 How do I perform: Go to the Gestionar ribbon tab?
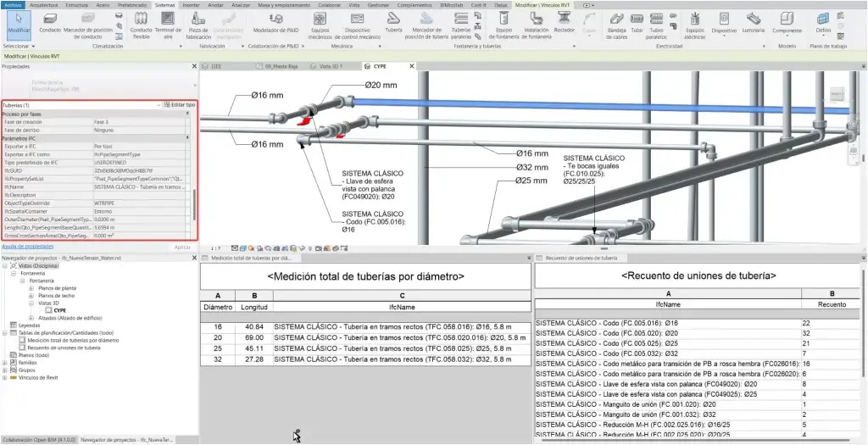tap(378, 4)
